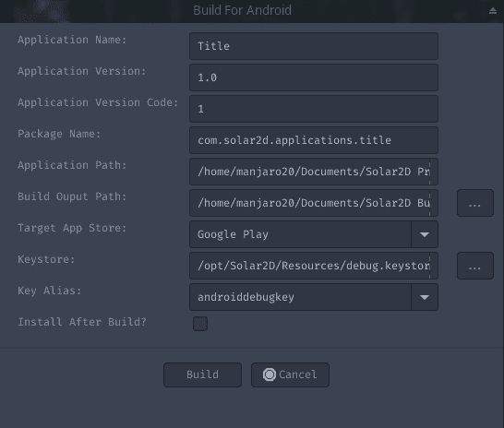Click the Package Name label
The height and width of the screenshot is (428, 504).
click(x=59, y=134)
